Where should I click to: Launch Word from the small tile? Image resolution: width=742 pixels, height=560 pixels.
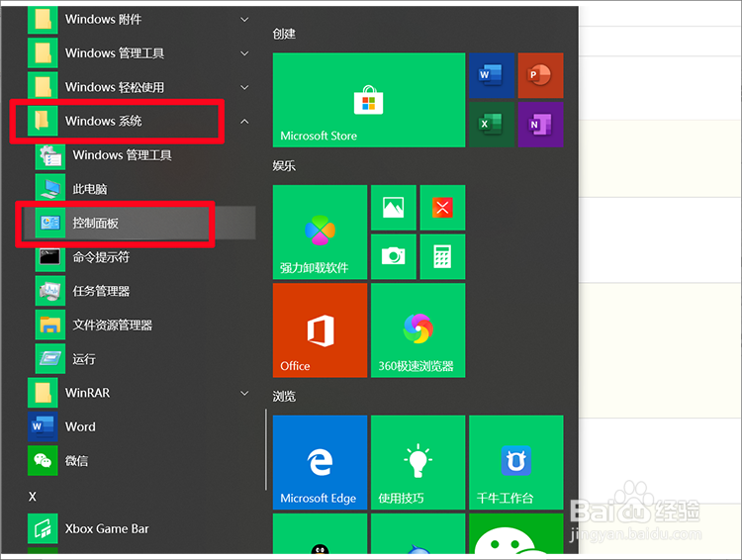tap(491, 75)
